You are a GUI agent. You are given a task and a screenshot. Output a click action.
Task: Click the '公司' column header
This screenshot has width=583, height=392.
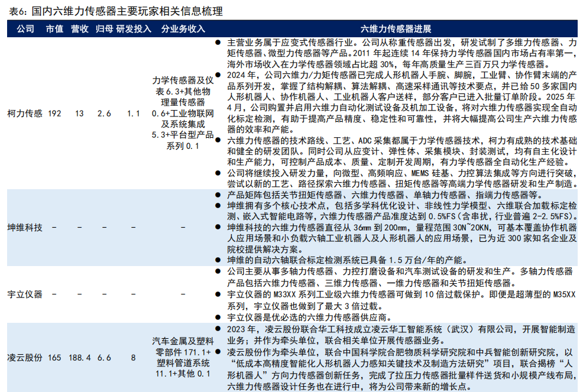click(x=25, y=29)
